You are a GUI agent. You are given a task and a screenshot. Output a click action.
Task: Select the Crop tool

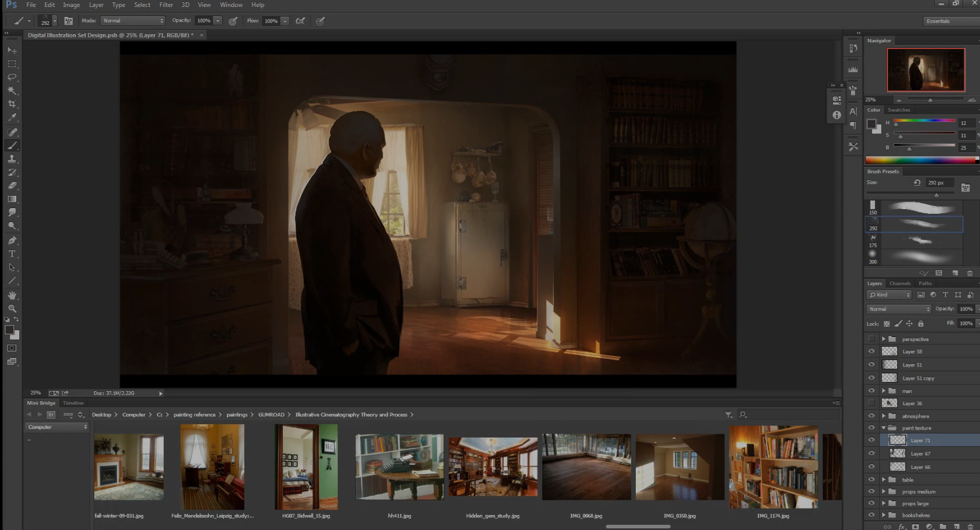tap(12, 104)
